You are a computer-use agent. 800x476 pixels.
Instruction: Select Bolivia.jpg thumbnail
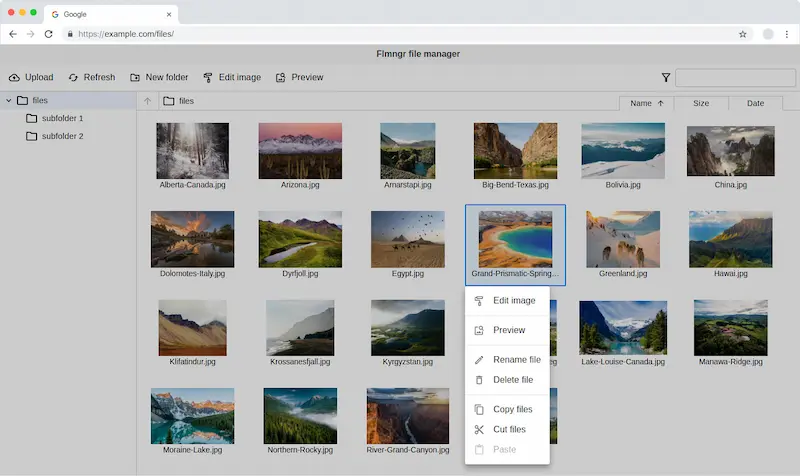coord(623,151)
